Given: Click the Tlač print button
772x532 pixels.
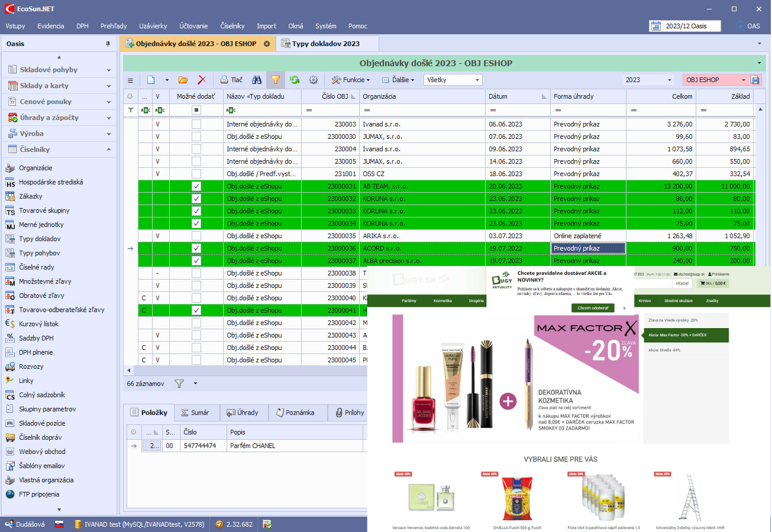Looking at the screenshot, I should [231, 80].
